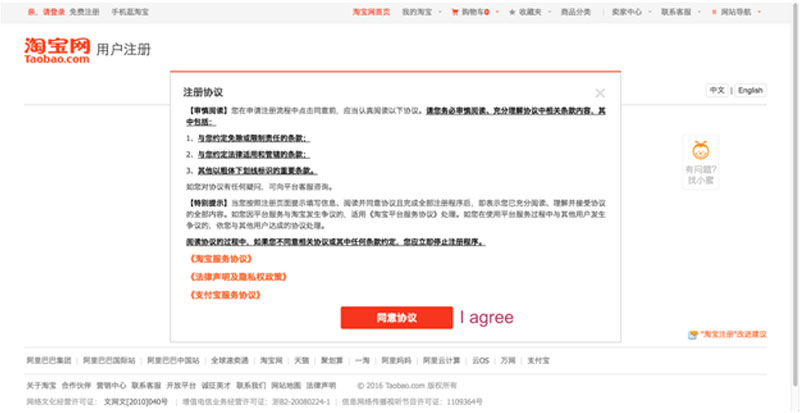Open the 支付宝 link in the footer row

(538, 360)
